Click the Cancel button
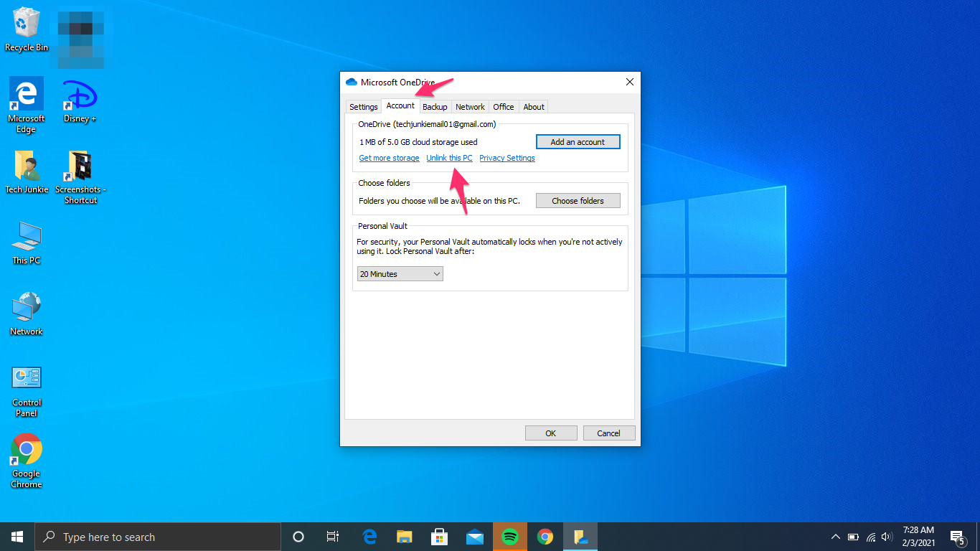 (608, 433)
